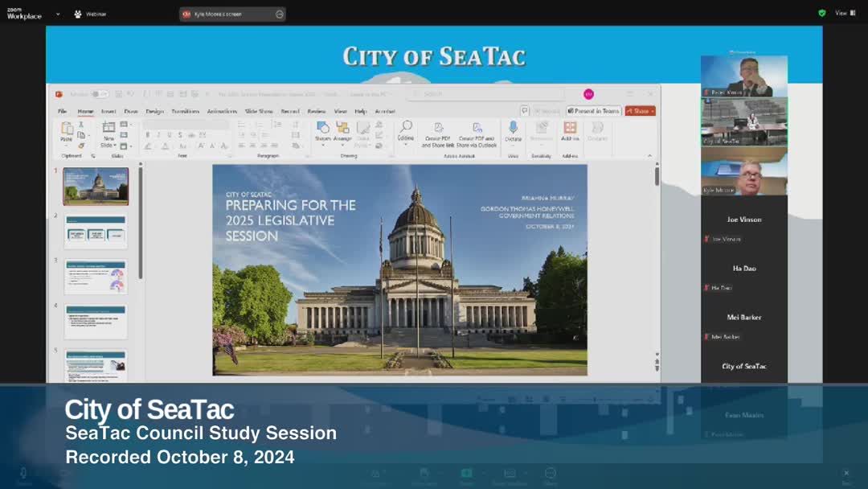Toggle Bold formatting in Font group
The height and width of the screenshot is (489, 868).
pyautogui.click(x=148, y=135)
